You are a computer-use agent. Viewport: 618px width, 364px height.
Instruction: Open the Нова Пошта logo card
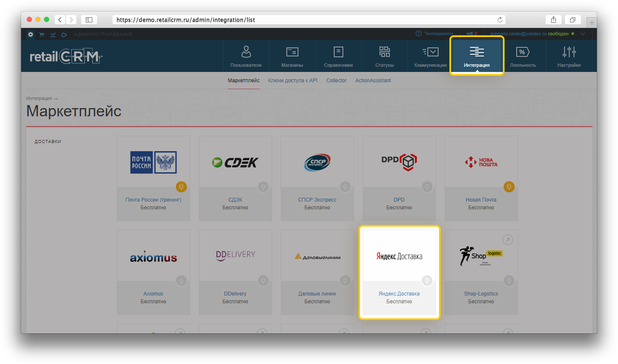coord(481,162)
